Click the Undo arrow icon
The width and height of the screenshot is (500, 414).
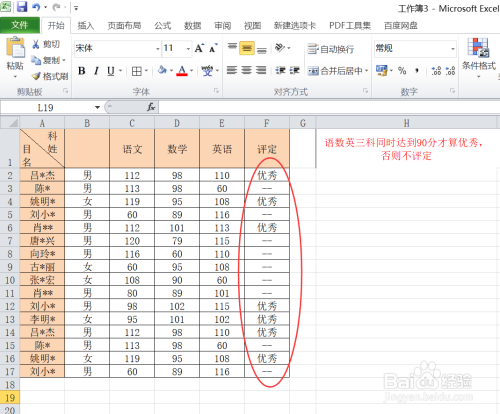coord(36,7)
